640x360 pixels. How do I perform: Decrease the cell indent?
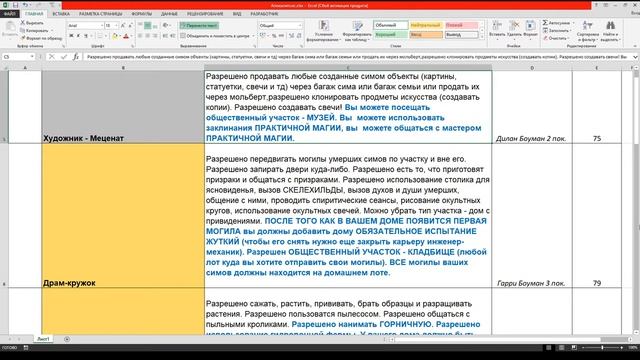[165, 36]
